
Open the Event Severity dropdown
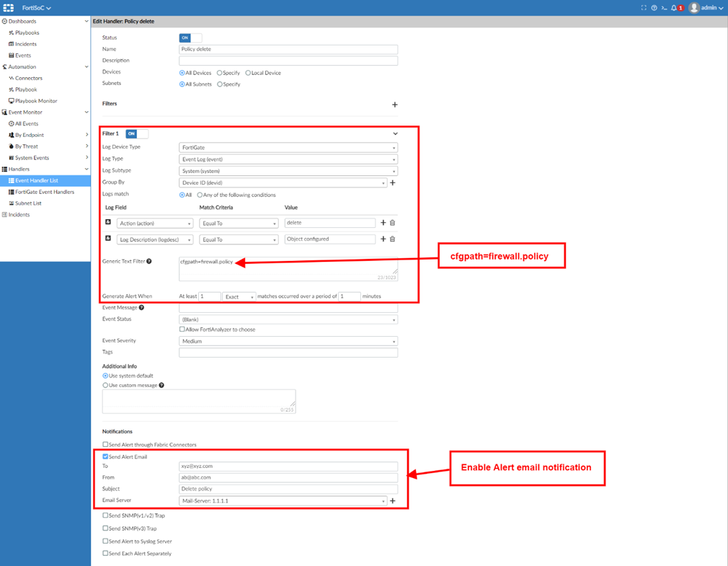[288, 341]
